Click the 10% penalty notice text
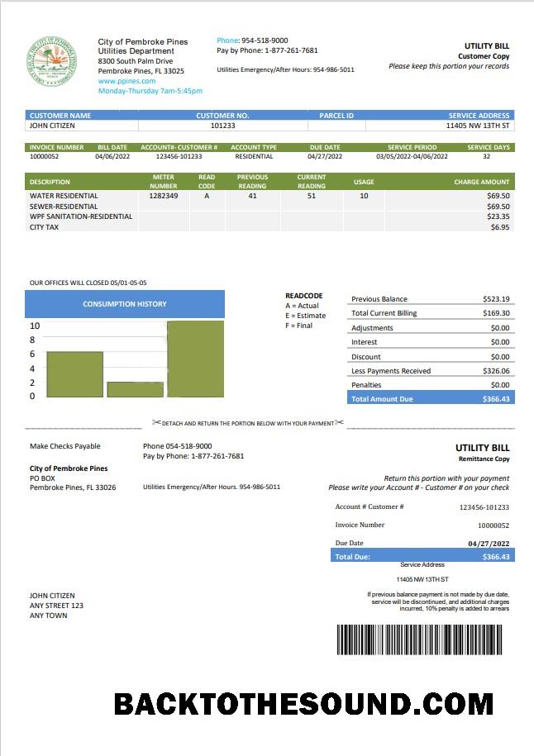Viewport: 534px width, 756px height. pyautogui.click(x=438, y=601)
